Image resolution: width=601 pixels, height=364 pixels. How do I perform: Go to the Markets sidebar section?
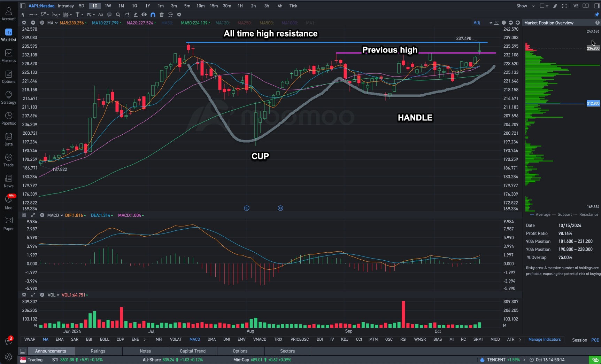pos(9,56)
